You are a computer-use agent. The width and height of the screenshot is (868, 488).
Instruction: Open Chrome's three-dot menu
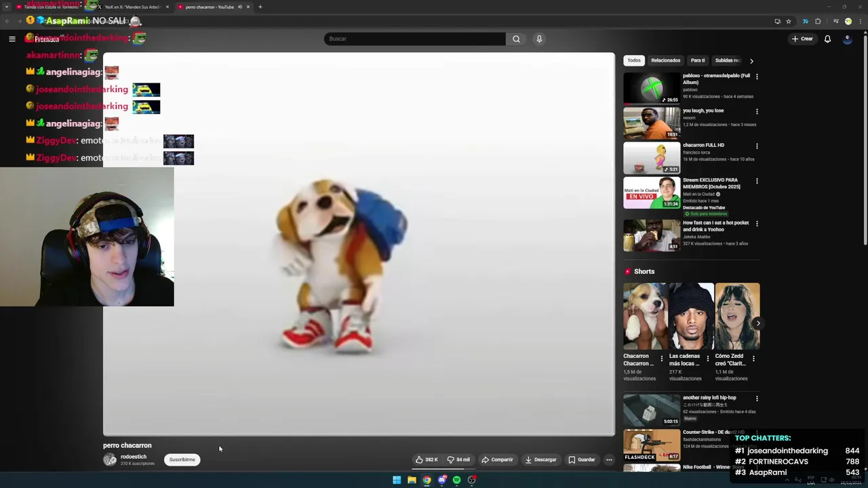pyautogui.click(x=861, y=21)
